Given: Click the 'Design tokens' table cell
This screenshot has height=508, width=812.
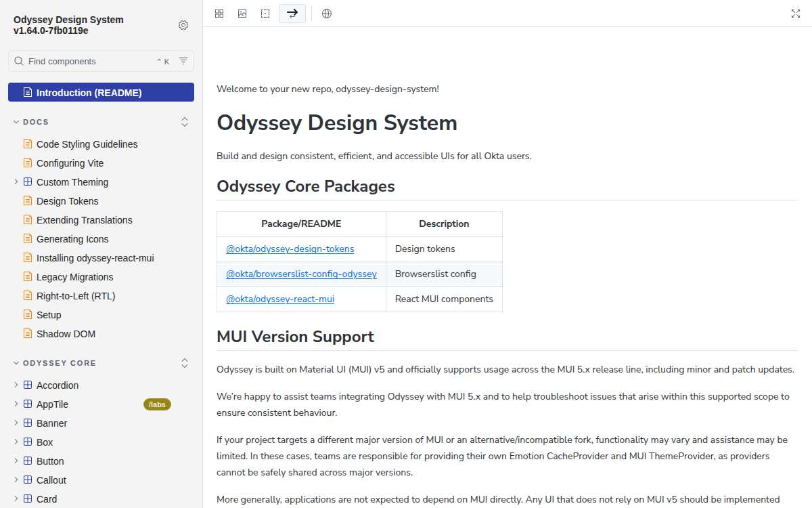Looking at the screenshot, I should pos(444,249).
